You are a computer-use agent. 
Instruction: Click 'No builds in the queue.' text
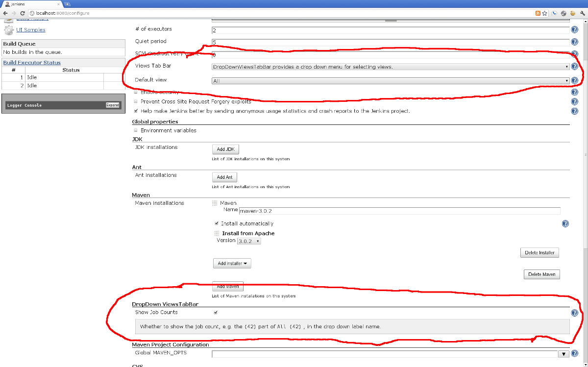[x=33, y=52]
